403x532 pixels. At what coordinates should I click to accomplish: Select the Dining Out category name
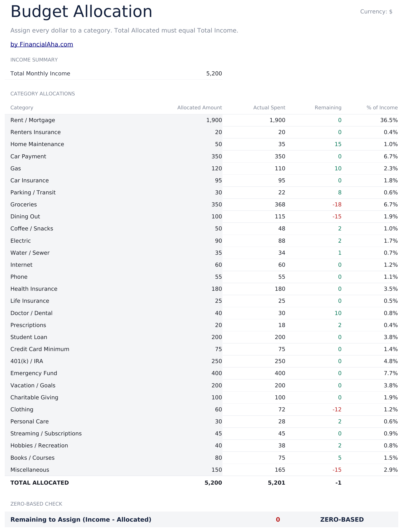click(25, 217)
